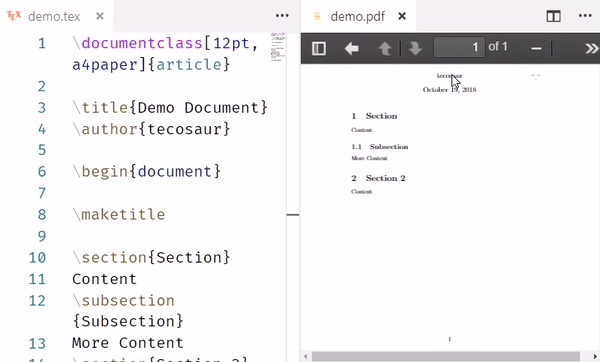
Task: Click line number 10 in gutter
Action: [37, 258]
